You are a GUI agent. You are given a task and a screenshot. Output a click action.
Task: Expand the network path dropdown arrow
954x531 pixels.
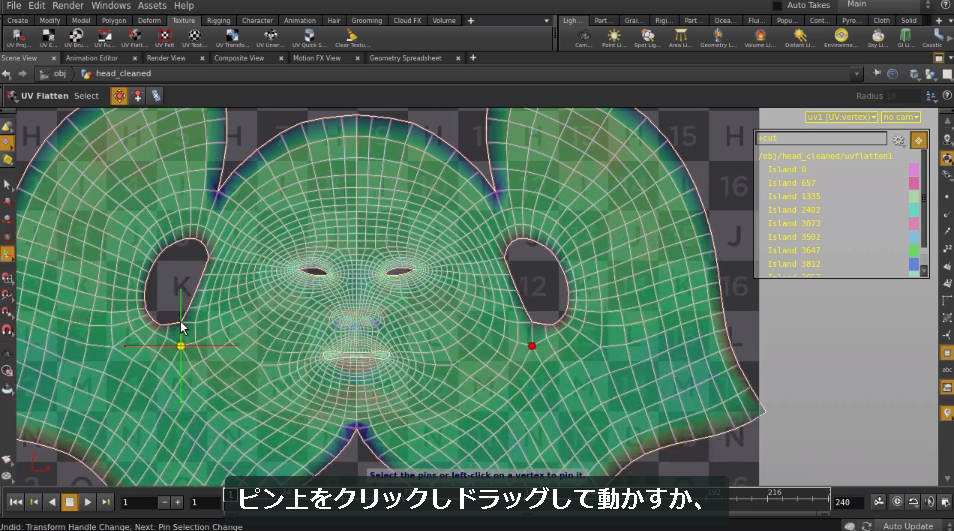tap(857, 74)
